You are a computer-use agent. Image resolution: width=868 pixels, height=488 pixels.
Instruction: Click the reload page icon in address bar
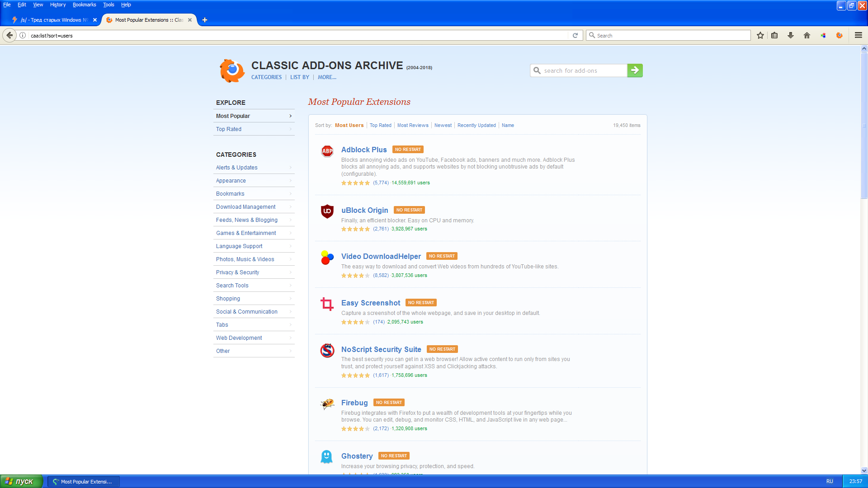[576, 35]
